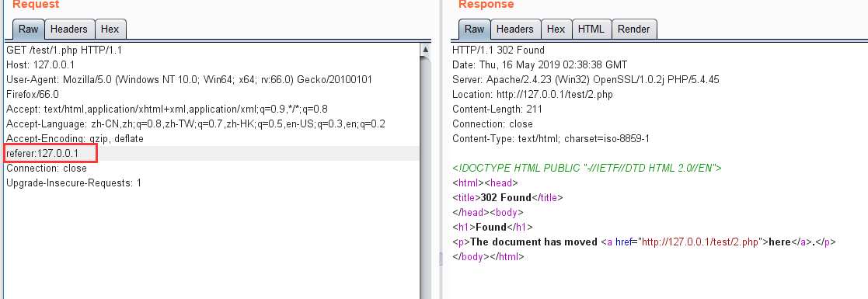Screen dimensions: 868x299
Task: Click the Location: http://127.0.0.1/test/2.php header
Action: (532, 94)
